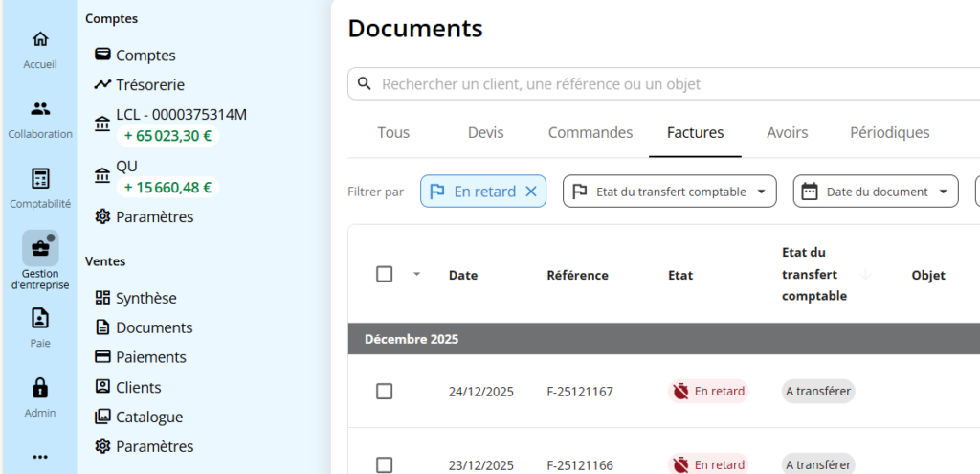
Task: Click flag icon in Etat du transfert filter
Action: tap(579, 192)
